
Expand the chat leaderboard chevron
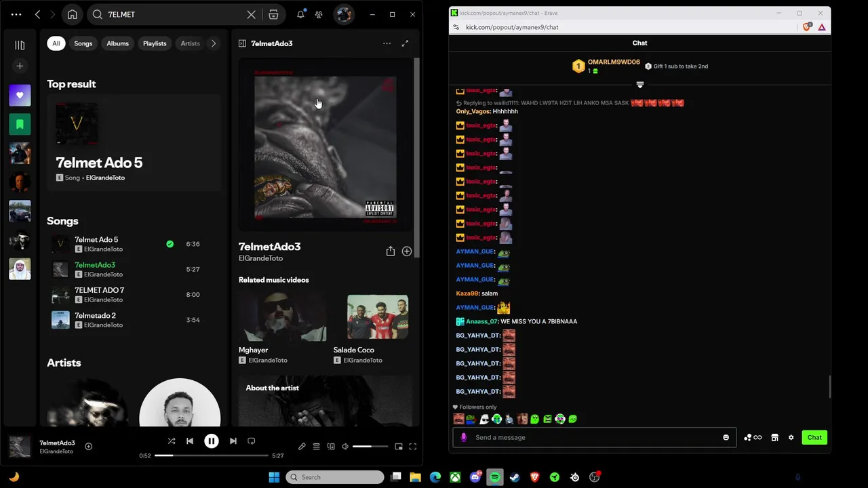[x=639, y=85]
